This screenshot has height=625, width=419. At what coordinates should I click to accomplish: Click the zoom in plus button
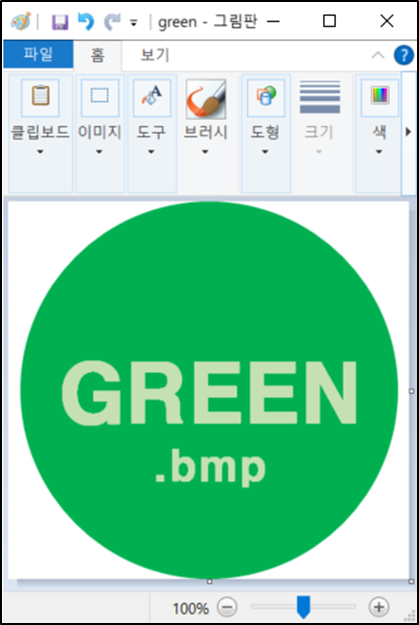click(379, 607)
